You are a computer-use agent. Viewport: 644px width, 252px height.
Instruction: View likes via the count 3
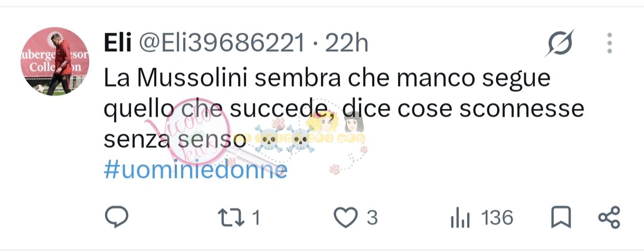pos(372,218)
